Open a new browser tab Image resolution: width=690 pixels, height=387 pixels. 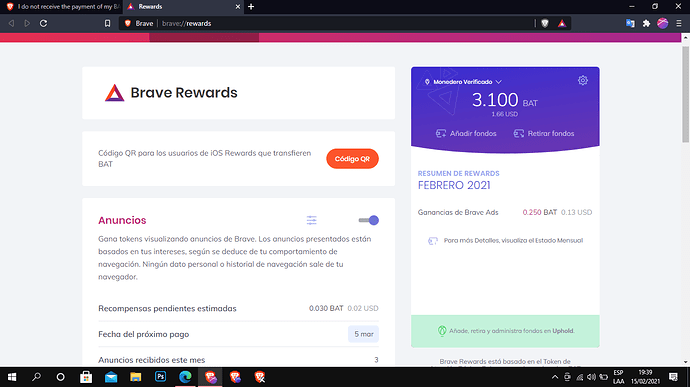pos(251,7)
